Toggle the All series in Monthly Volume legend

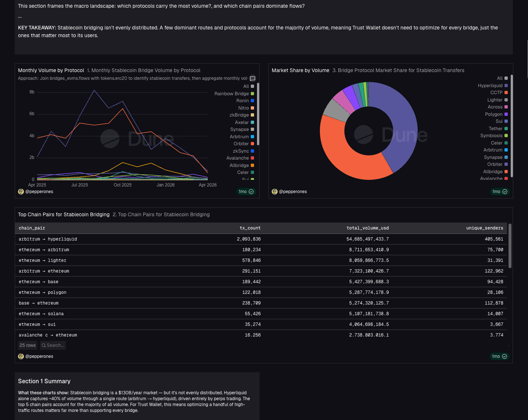click(x=249, y=86)
